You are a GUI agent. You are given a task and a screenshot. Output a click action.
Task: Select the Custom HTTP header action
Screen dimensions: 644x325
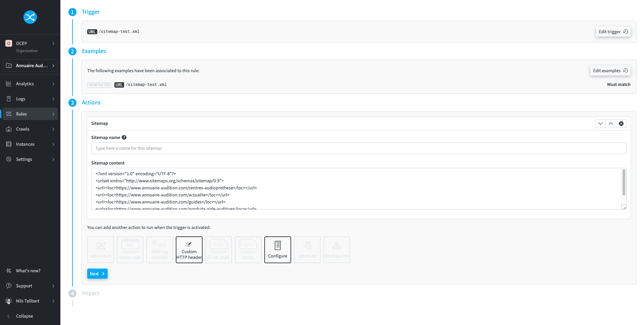coord(189,249)
